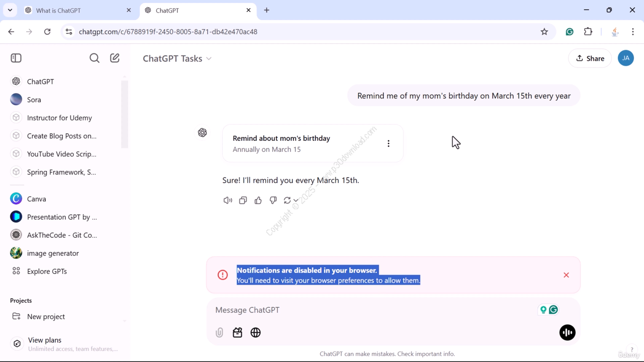
Task: Open the Grammarly extension in the toolbar
Action: pos(570,32)
